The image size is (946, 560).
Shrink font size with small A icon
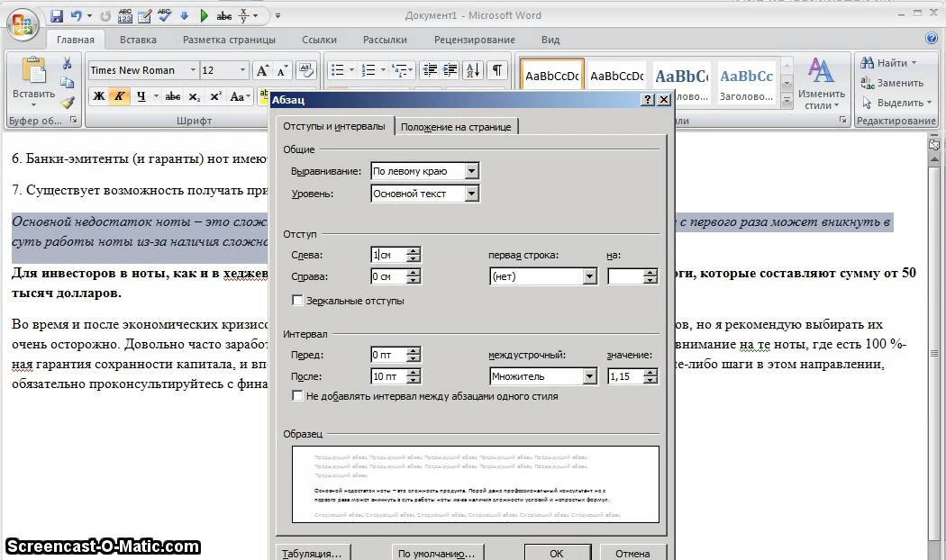pyautogui.click(x=282, y=70)
